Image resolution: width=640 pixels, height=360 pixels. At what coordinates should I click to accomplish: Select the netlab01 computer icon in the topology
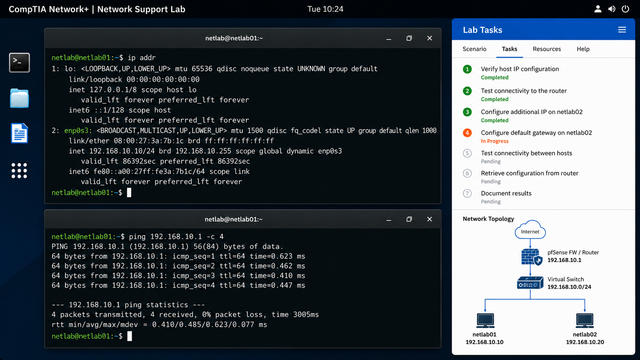(x=485, y=320)
